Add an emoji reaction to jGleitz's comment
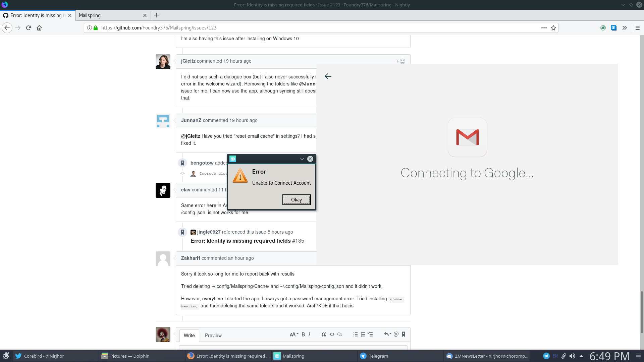This screenshot has height=362, width=644. pos(401,61)
